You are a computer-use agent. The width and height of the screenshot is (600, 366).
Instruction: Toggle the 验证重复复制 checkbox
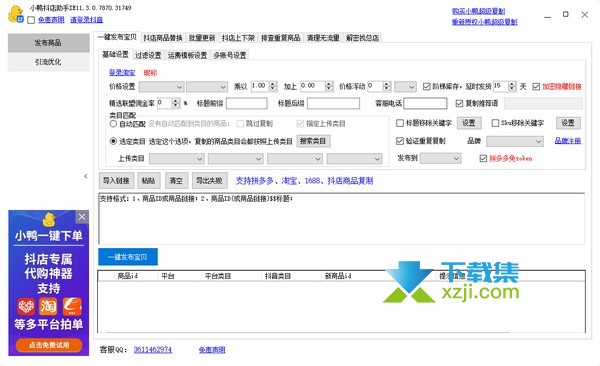[x=400, y=141]
